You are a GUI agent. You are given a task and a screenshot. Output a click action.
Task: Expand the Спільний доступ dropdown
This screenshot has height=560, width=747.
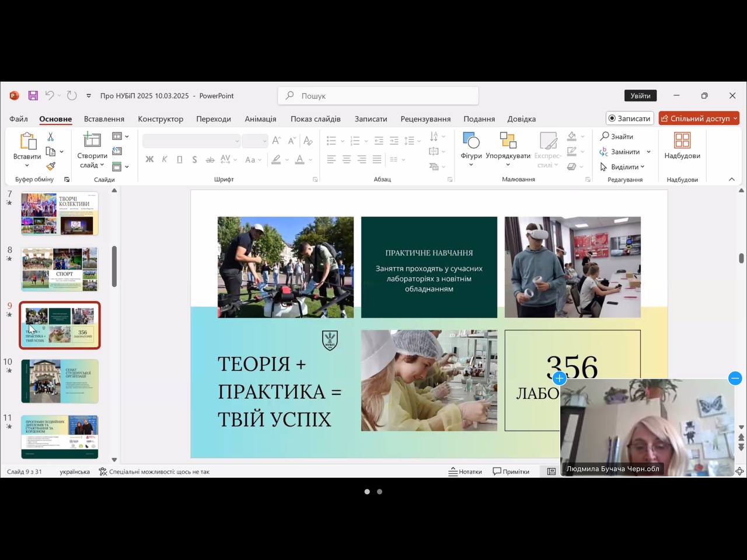(735, 118)
